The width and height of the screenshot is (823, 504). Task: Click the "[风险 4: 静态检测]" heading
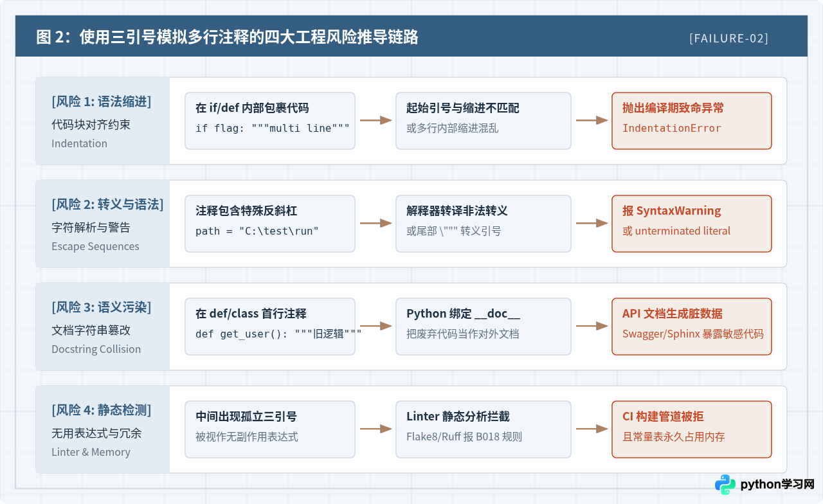102,410
